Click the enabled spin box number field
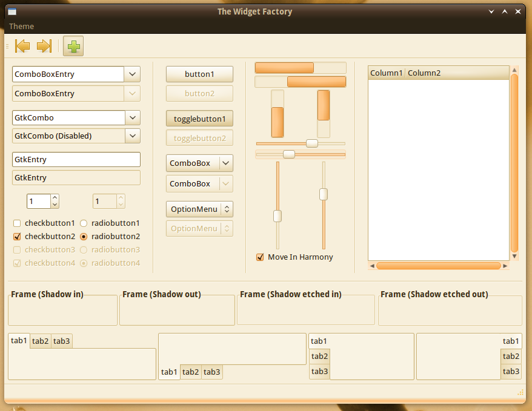 (x=39, y=202)
